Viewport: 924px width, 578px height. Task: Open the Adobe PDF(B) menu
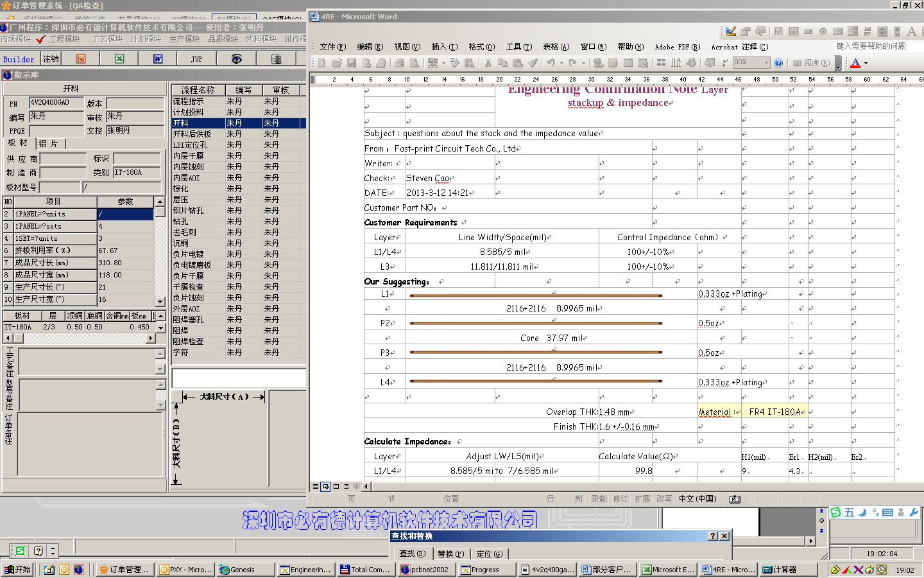coord(676,47)
